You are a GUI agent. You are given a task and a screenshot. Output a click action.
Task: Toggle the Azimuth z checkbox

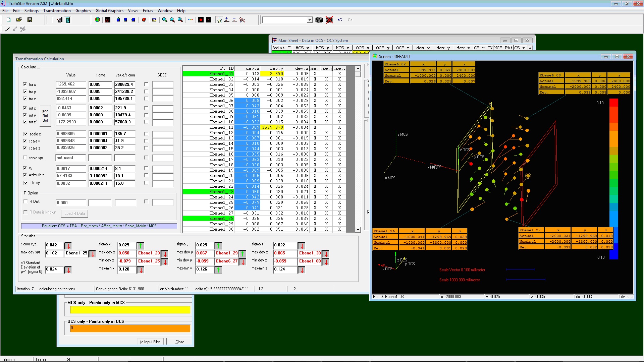click(25, 175)
